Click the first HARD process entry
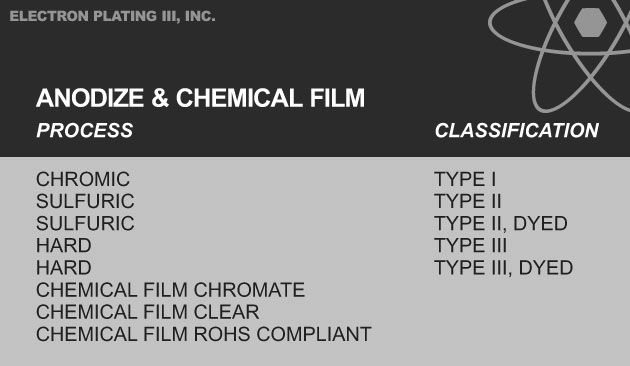 63,245
